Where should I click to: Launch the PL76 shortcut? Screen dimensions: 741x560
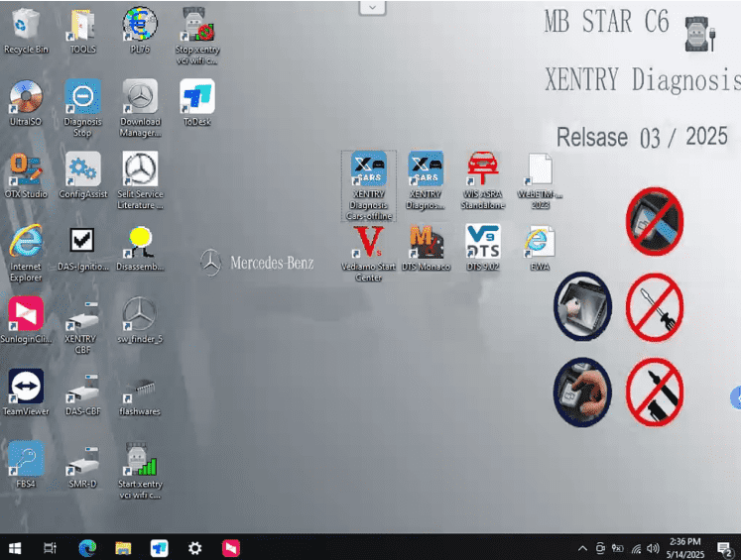(140, 31)
